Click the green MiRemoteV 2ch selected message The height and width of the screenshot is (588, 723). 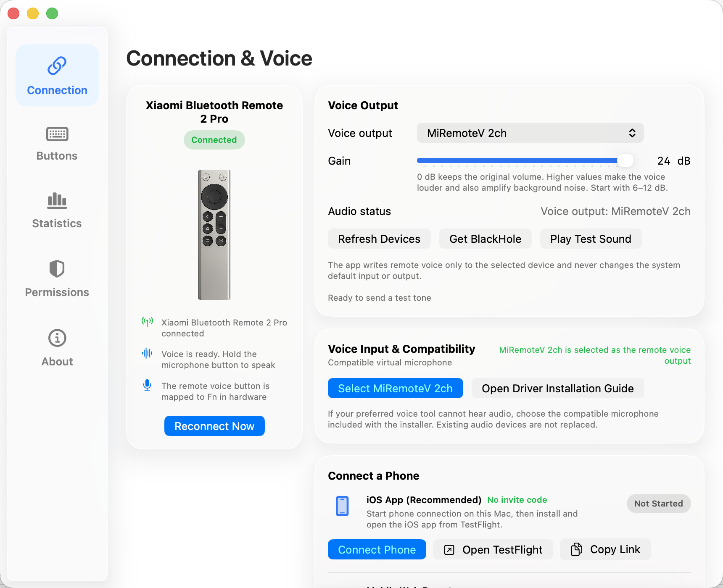point(595,355)
